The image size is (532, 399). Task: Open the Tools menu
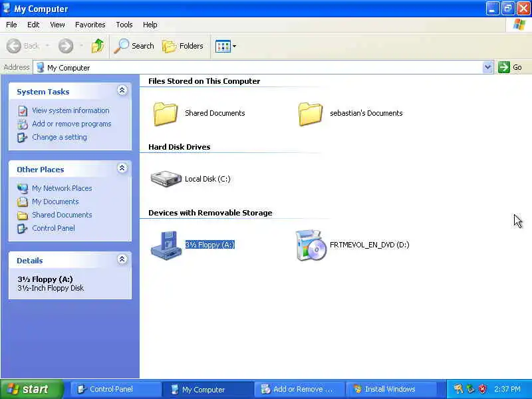point(124,25)
